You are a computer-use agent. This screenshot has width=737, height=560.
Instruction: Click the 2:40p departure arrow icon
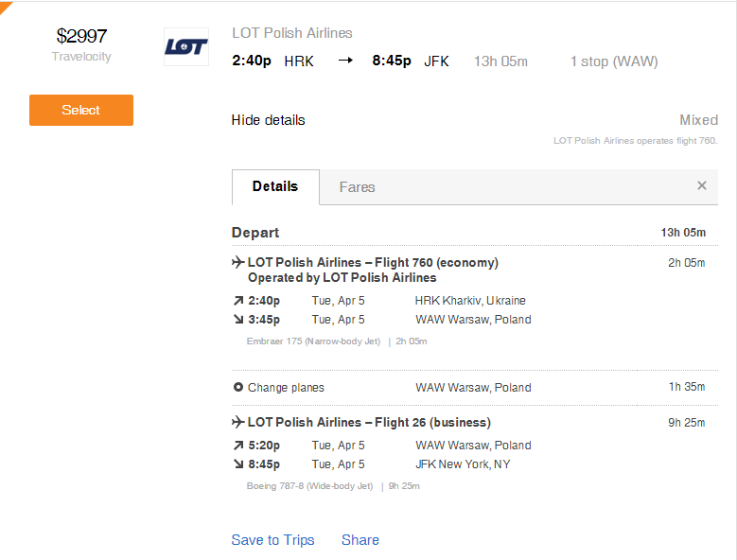pos(238,301)
